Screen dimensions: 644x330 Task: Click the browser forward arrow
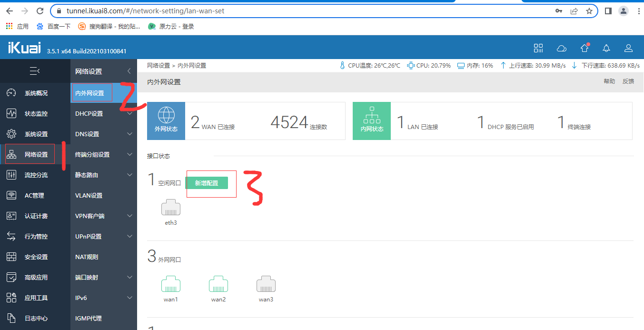25,10
